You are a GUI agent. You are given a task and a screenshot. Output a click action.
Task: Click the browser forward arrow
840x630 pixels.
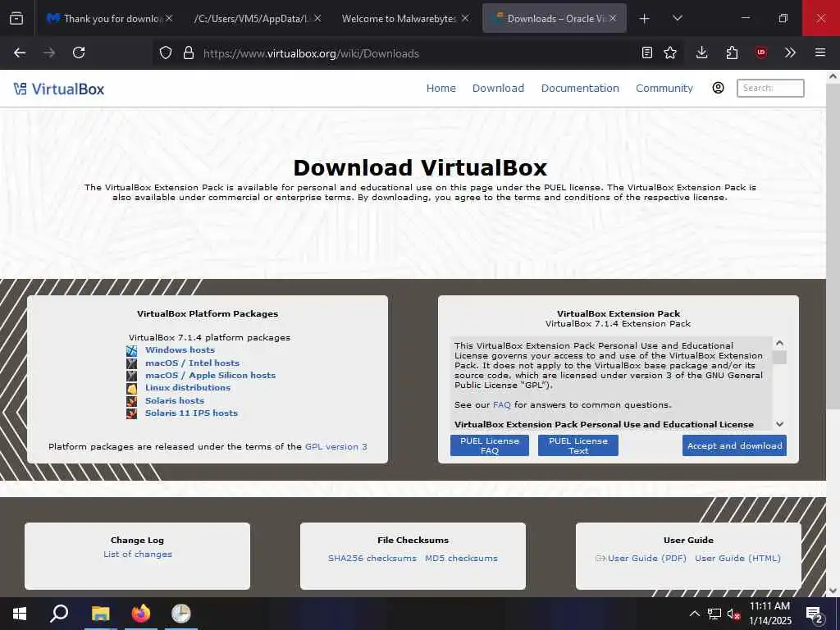[x=49, y=52]
